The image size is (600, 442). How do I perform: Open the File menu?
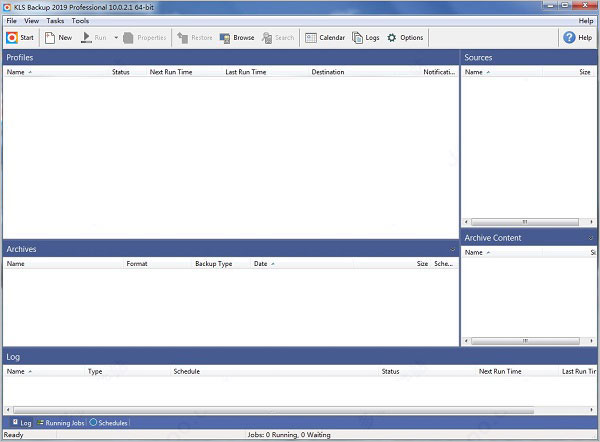point(11,21)
